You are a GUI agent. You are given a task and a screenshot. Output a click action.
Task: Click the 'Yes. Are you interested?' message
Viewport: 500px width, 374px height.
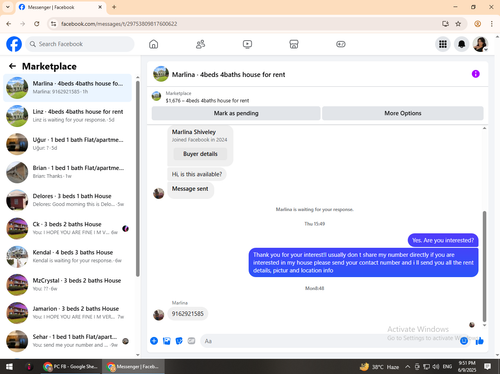click(443, 240)
